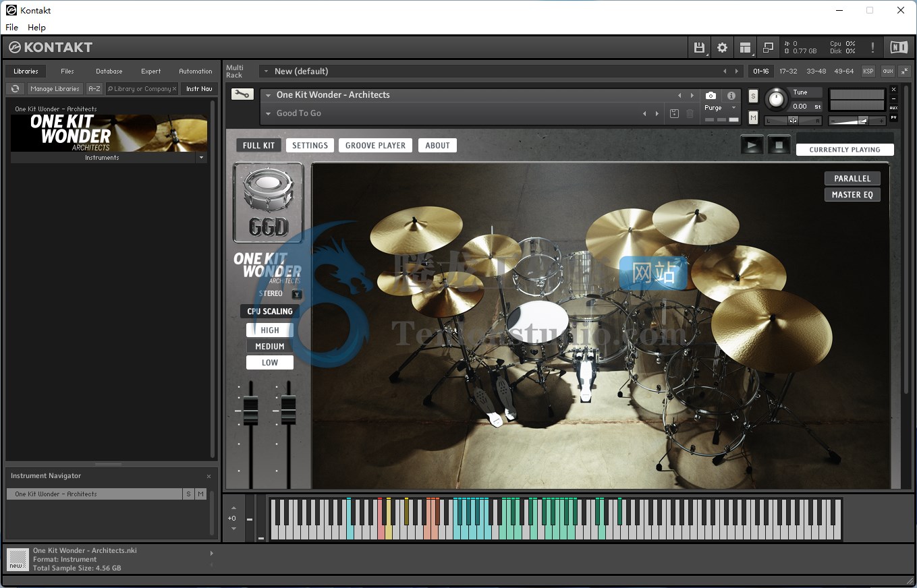This screenshot has height=588, width=917.
Task: Set CPU scaling to HIGH
Action: click(270, 330)
